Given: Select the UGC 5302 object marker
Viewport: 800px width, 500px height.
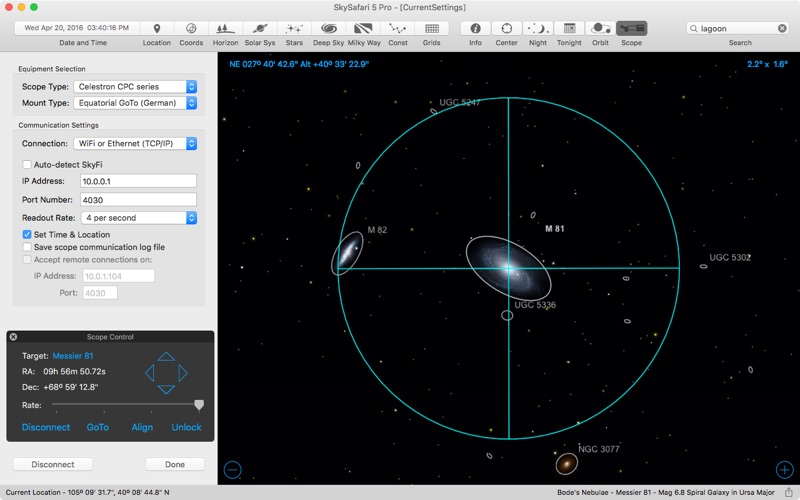Looking at the screenshot, I should coord(704,266).
